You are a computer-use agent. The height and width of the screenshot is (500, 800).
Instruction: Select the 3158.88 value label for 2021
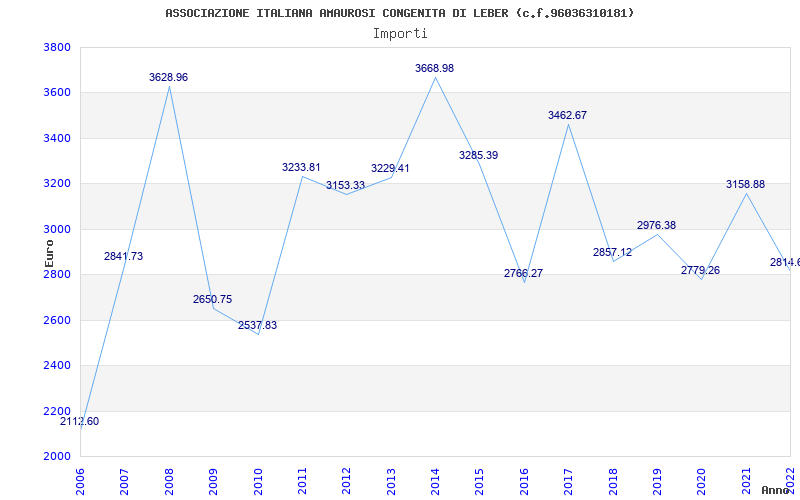745,185
